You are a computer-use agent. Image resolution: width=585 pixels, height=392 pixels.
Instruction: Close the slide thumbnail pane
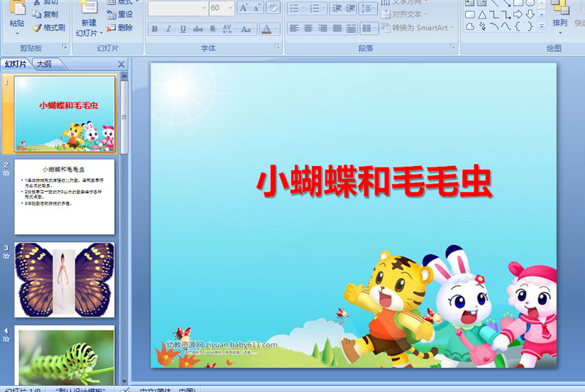point(121,64)
